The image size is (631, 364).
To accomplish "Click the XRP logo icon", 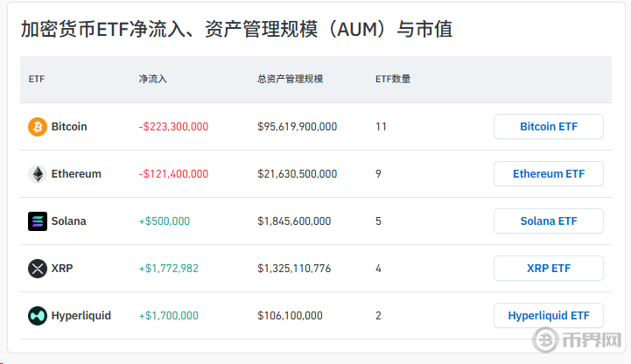I will click(38, 269).
